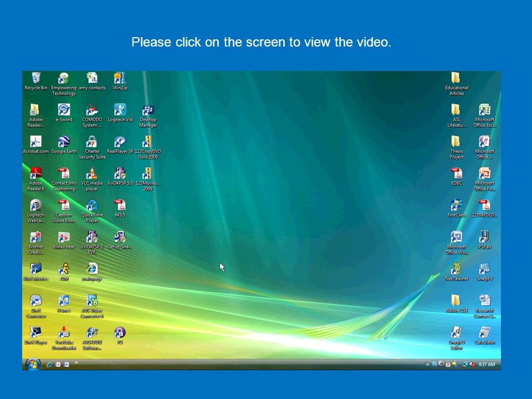
Task: Click the AVS4YOU Software icon
Action: coord(92,338)
